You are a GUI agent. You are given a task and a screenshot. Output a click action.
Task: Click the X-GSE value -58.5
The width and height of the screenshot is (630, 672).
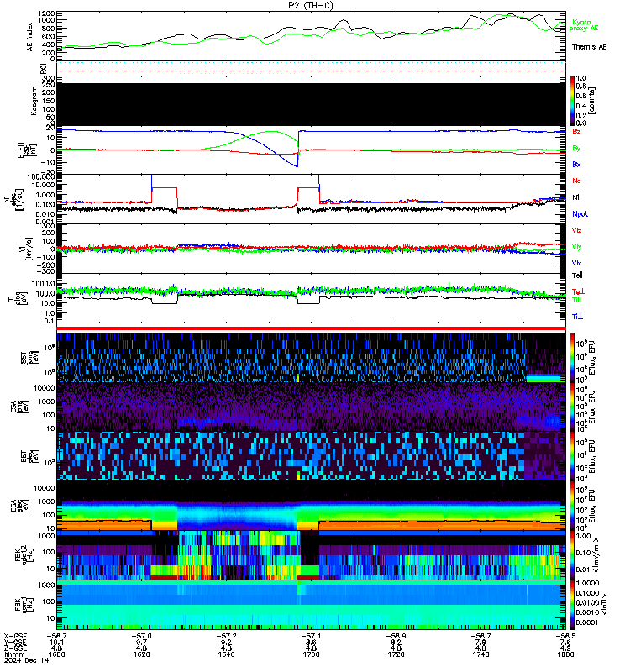[x=565, y=637]
